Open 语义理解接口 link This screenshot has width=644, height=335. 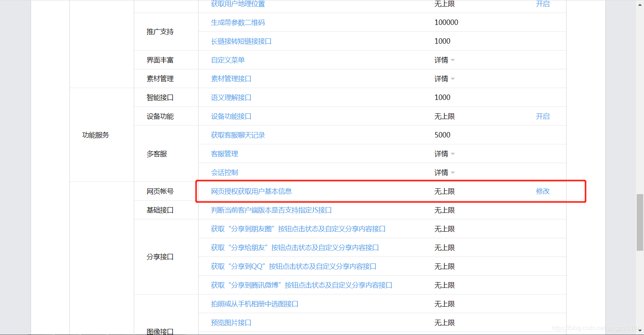[231, 98]
